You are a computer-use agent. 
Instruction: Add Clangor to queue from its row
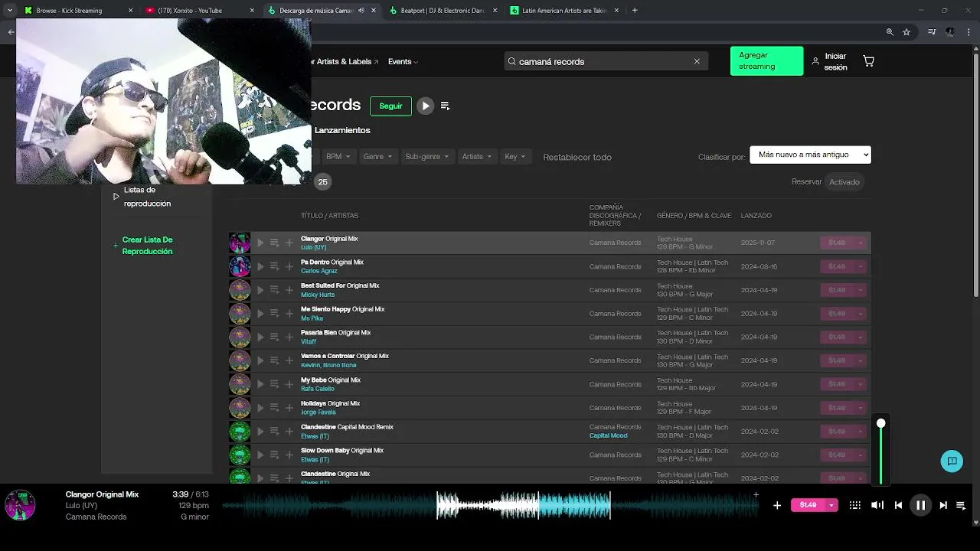[x=274, y=243]
